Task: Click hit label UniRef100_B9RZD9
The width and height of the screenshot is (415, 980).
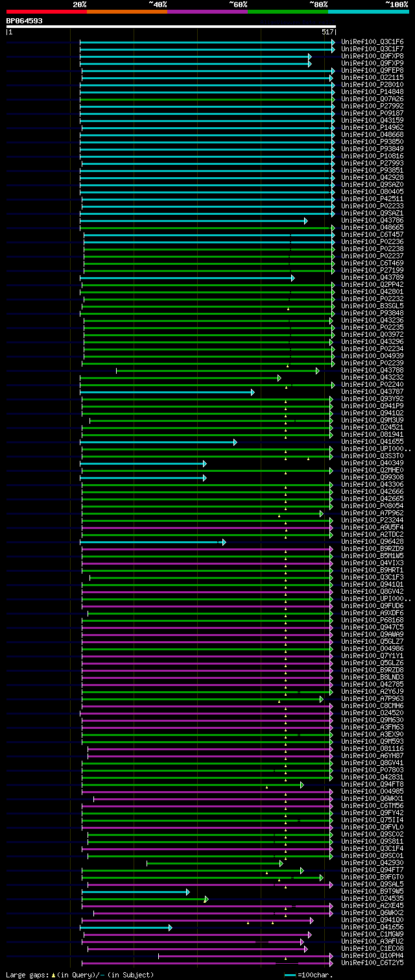Action: [372, 549]
